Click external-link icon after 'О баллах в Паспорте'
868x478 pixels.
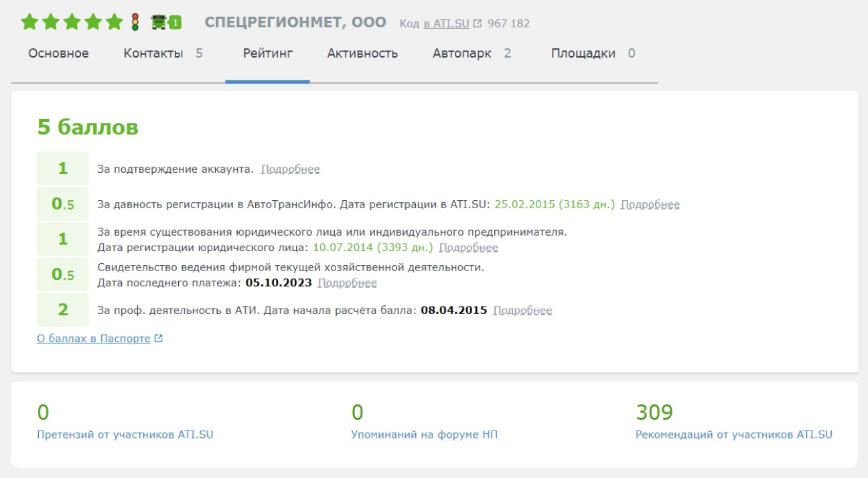pyautogui.click(x=159, y=339)
